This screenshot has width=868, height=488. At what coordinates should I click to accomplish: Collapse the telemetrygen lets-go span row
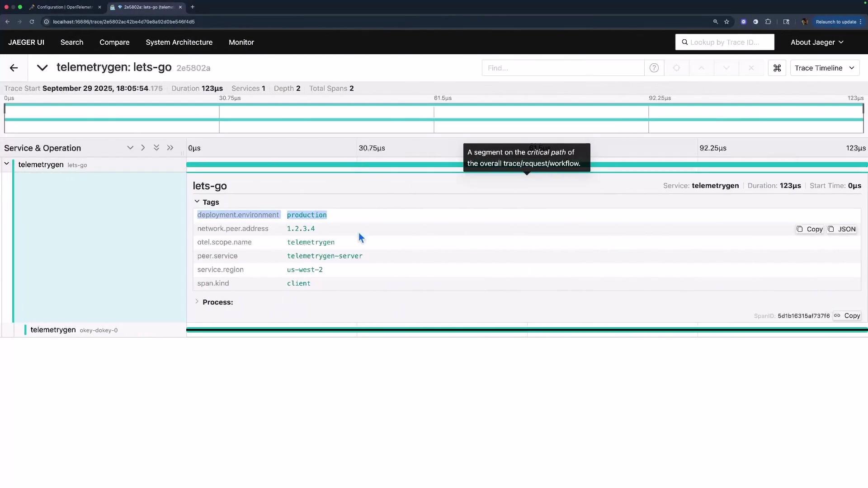[7, 164]
